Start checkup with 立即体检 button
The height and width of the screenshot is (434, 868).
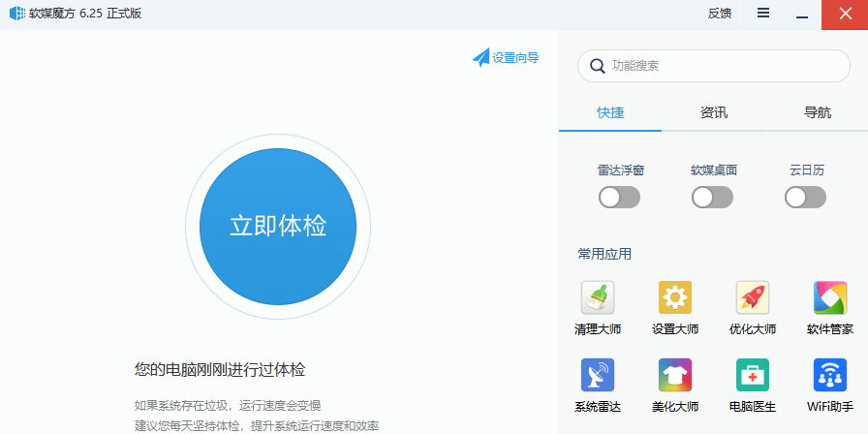tap(278, 227)
